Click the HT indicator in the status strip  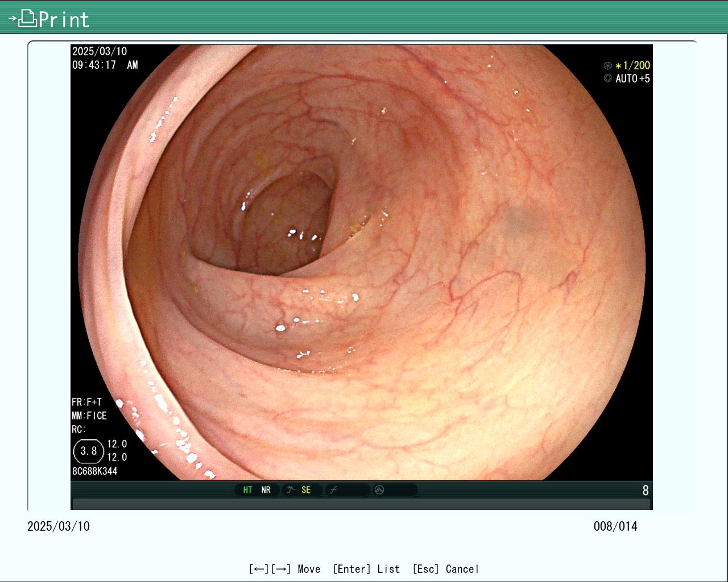tap(247, 490)
